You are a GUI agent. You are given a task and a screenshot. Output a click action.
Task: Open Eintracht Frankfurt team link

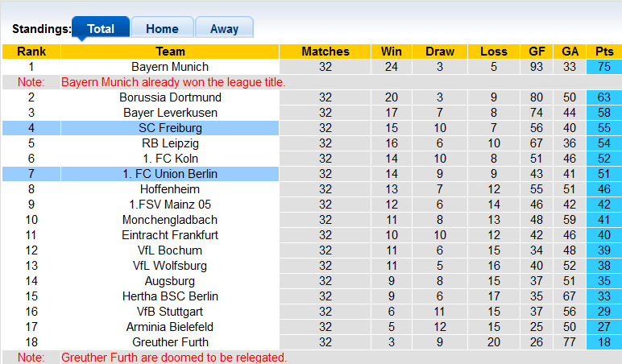[x=170, y=235]
